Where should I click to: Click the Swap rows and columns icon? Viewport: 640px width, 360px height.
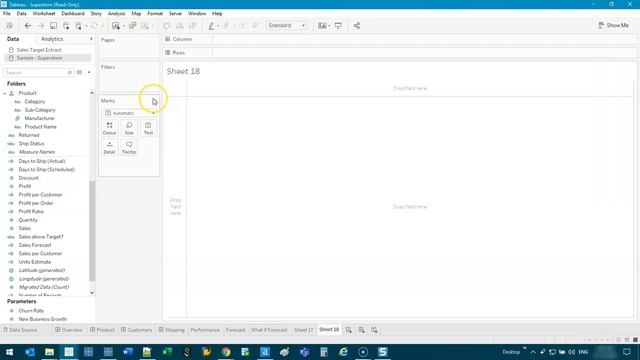pyautogui.click(x=167, y=26)
